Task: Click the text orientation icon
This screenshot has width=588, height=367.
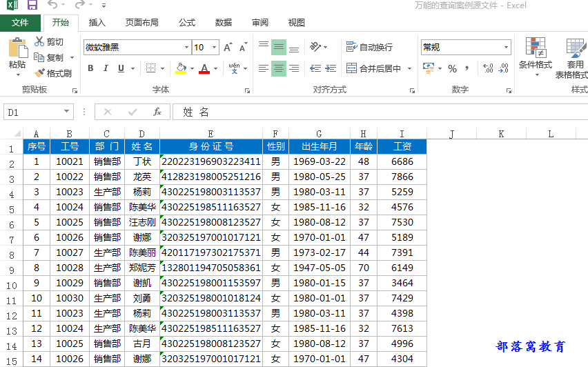Action: (x=316, y=47)
